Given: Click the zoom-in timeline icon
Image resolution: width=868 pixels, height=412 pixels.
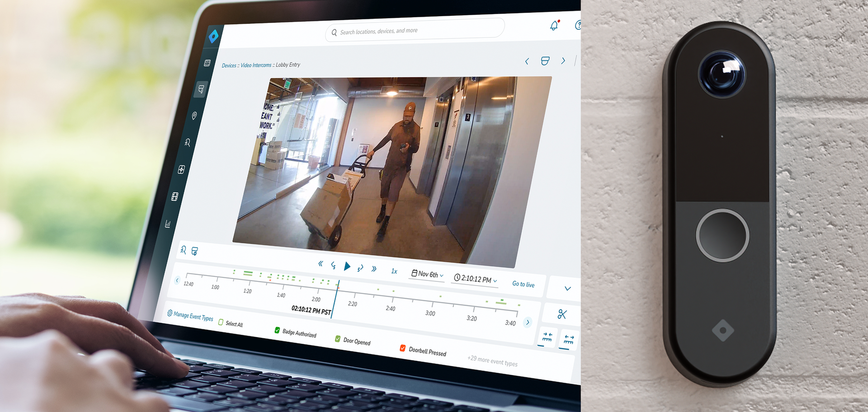Looking at the screenshot, I should (x=547, y=337).
